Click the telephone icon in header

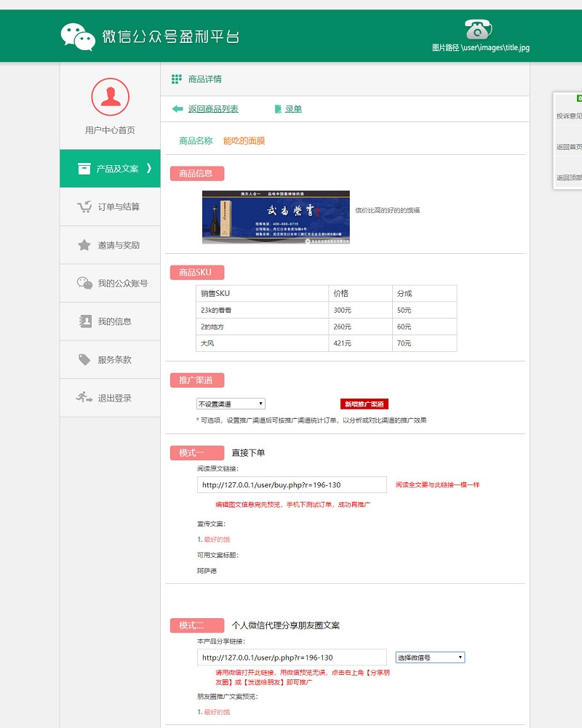tap(478, 29)
